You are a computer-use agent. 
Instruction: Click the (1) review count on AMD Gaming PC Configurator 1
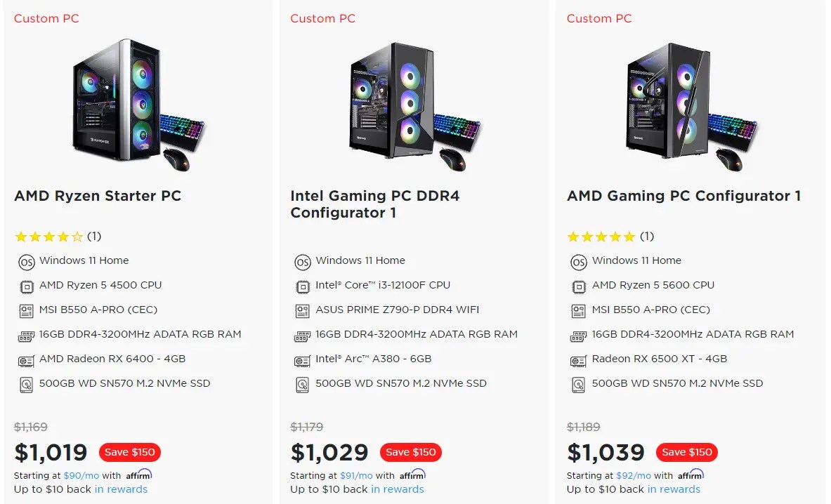(646, 237)
